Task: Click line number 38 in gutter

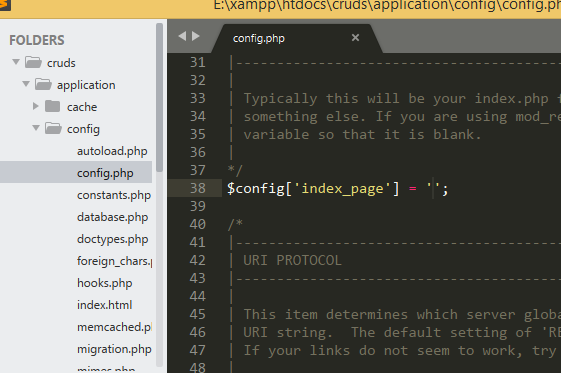Action: (x=197, y=188)
